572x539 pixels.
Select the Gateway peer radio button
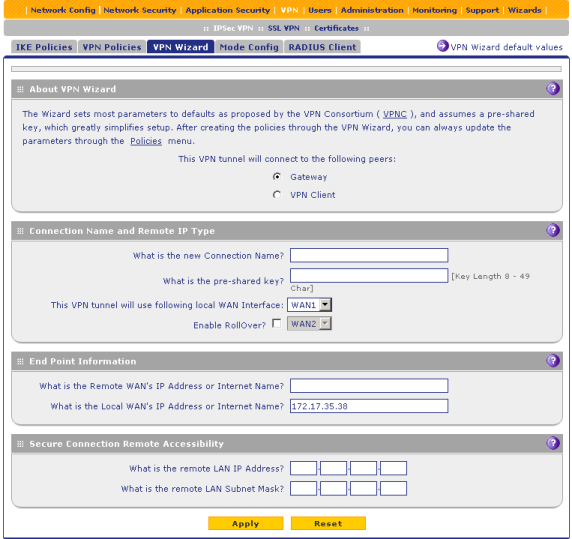coord(277,177)
